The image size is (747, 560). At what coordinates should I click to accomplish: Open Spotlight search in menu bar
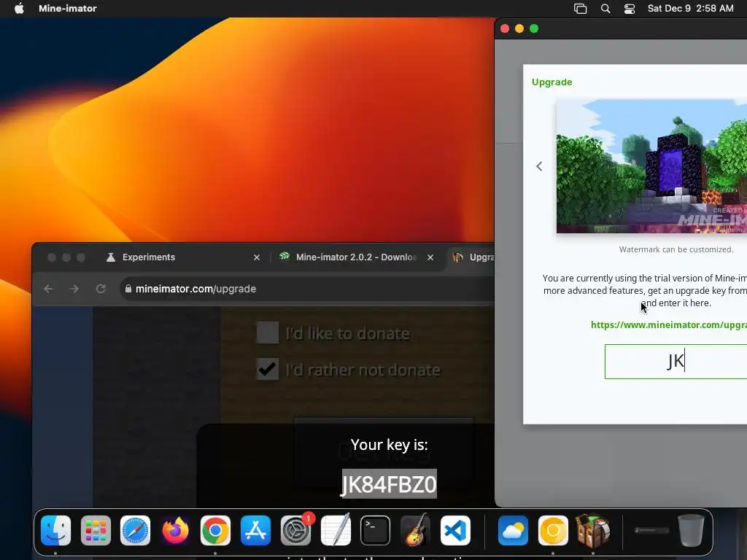coord(605,9)
